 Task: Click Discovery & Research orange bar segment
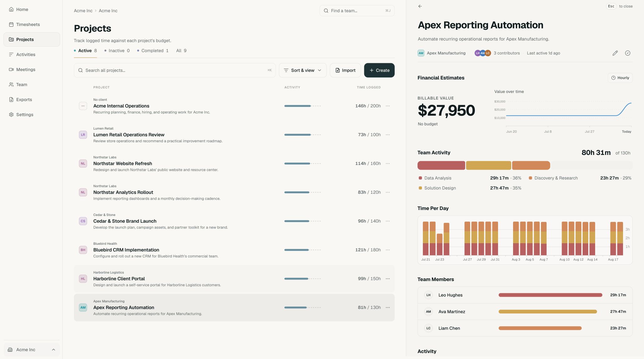[531, 165]
